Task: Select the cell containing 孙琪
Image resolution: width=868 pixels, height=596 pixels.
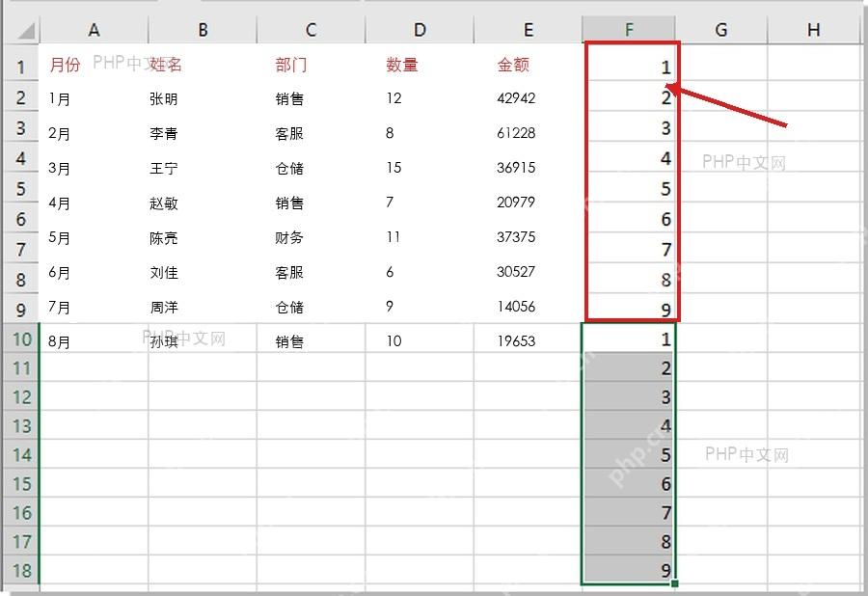Action: click(164, 341)
